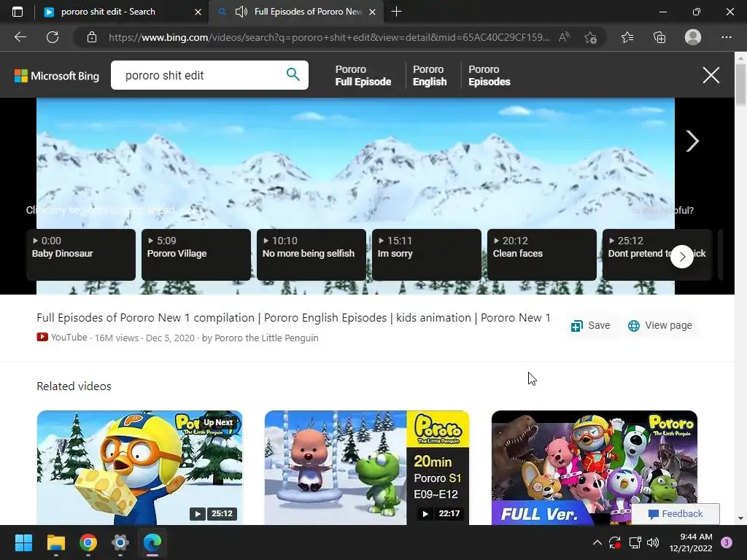The image size is (747, 560).
Task: Open 'Pororo the Little Penguin' channel link
Action: coord(266,338)
